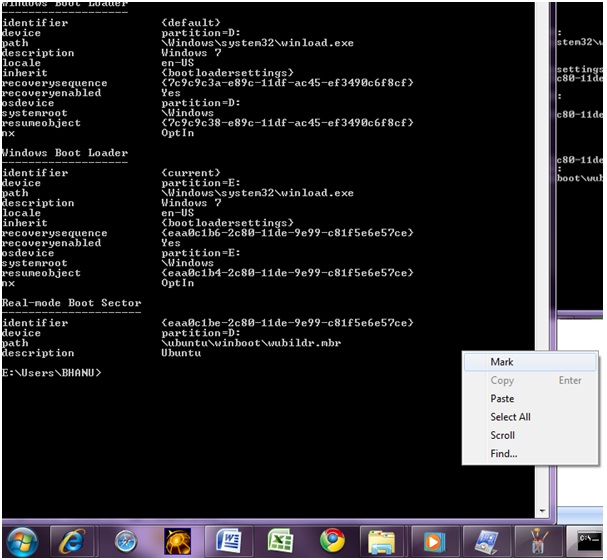Screen dimensions: 607x560
Task: Click the orange game icon on taskbar
Action: 178,541
